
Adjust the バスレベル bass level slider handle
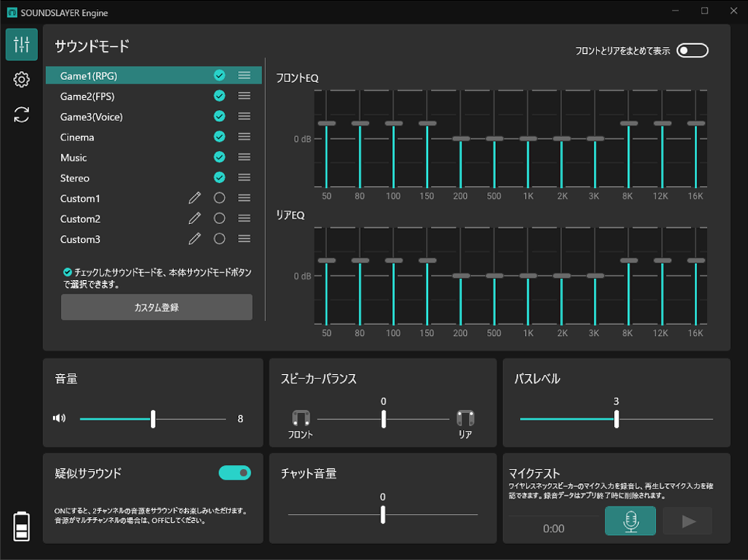pos(616,418)
